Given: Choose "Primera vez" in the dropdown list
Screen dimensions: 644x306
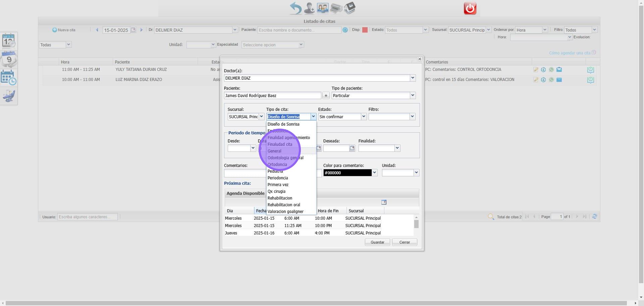Looking at the screenshot, I should point(278,185).
